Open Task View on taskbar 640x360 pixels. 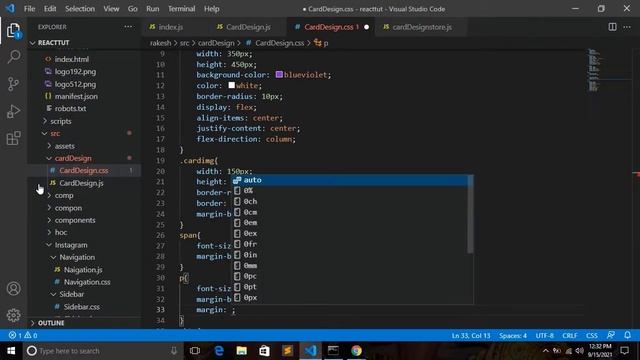[x=195, y=351]
